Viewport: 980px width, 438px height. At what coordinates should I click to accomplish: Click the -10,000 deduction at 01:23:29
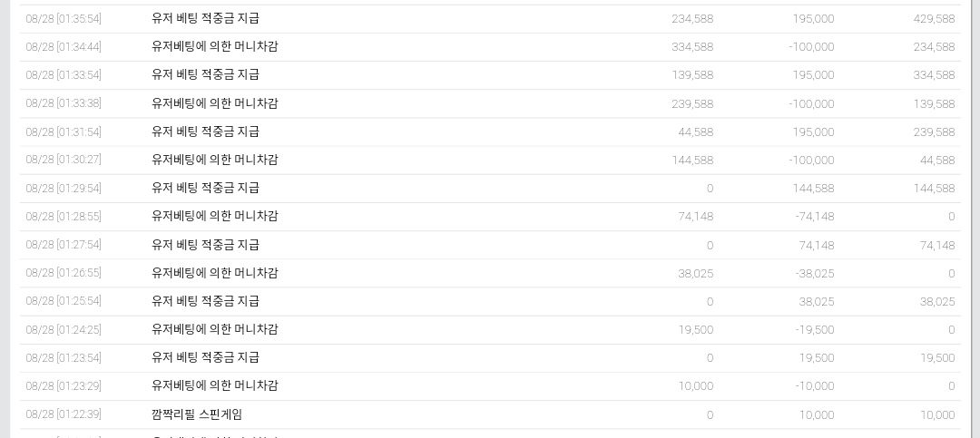[x=814, y=386]
